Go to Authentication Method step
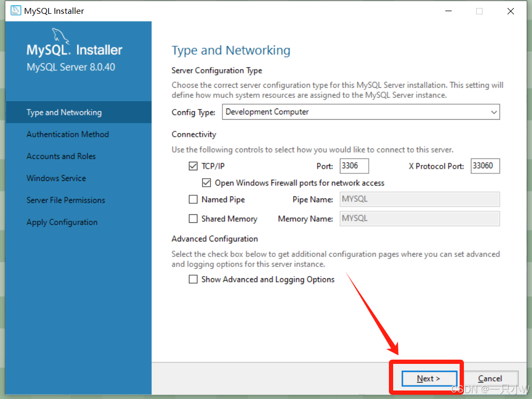 (68, 135)
